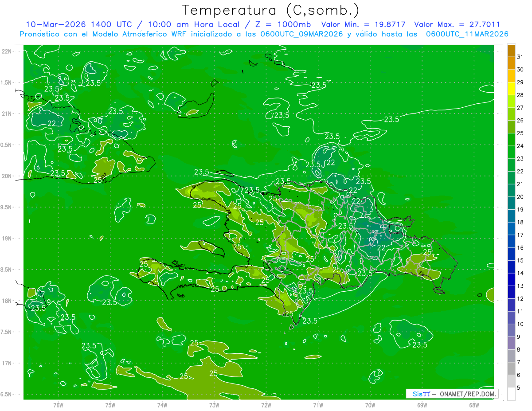Click the '69W' longitude axis label
The width and height of the screenshot is (532, 411).
pos(422,405)
